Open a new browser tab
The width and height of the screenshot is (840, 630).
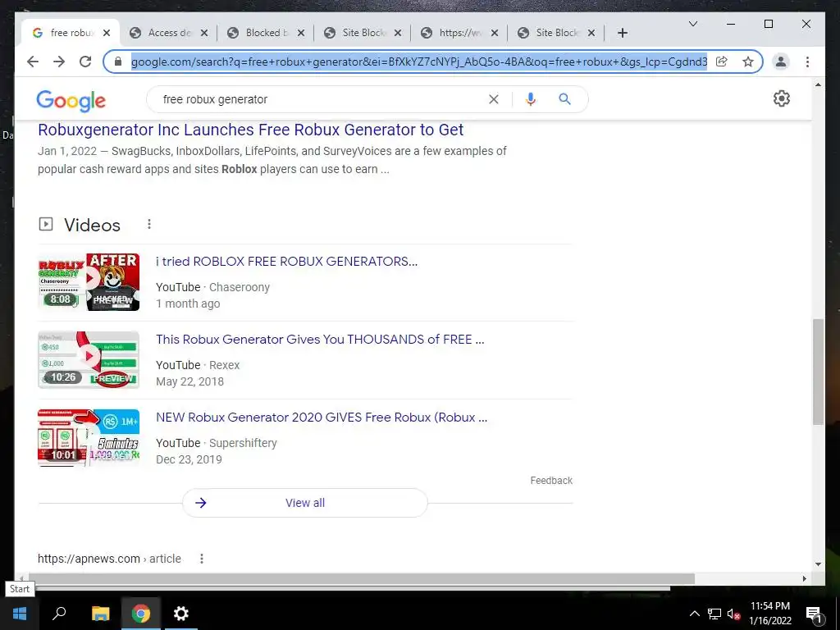[622, 33]
